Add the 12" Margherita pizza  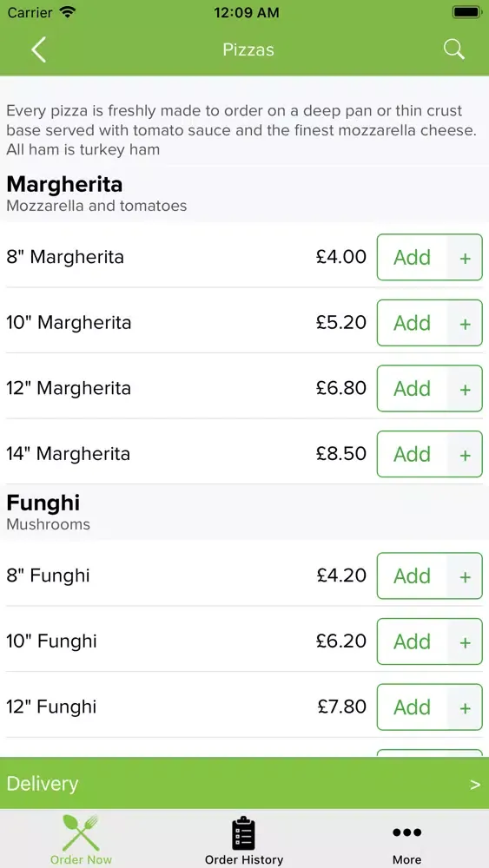[412, 389]
